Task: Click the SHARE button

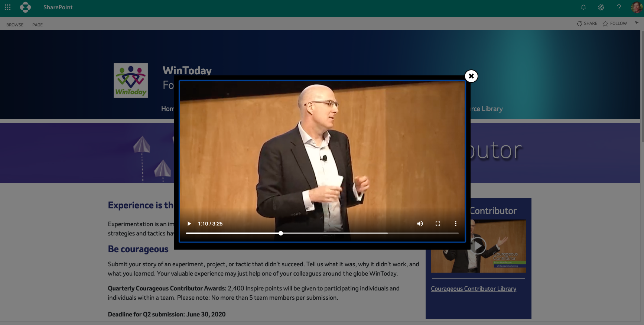Action: [x=587, y=23]
